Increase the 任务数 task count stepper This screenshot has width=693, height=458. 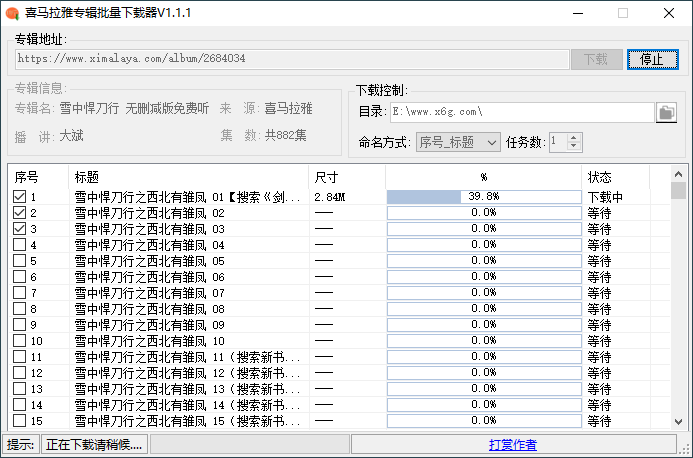tap(573, 138)
